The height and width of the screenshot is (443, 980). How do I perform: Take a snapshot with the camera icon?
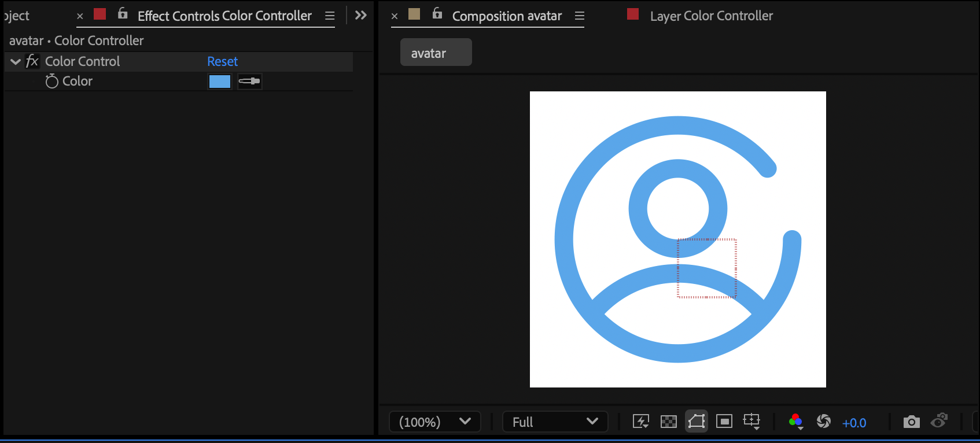911,422
